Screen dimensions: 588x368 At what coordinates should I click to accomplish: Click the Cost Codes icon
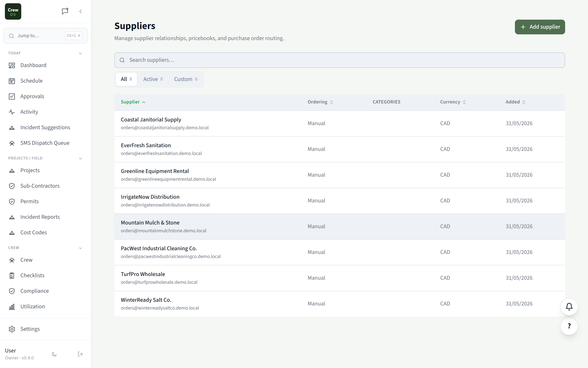coord(12,233)
